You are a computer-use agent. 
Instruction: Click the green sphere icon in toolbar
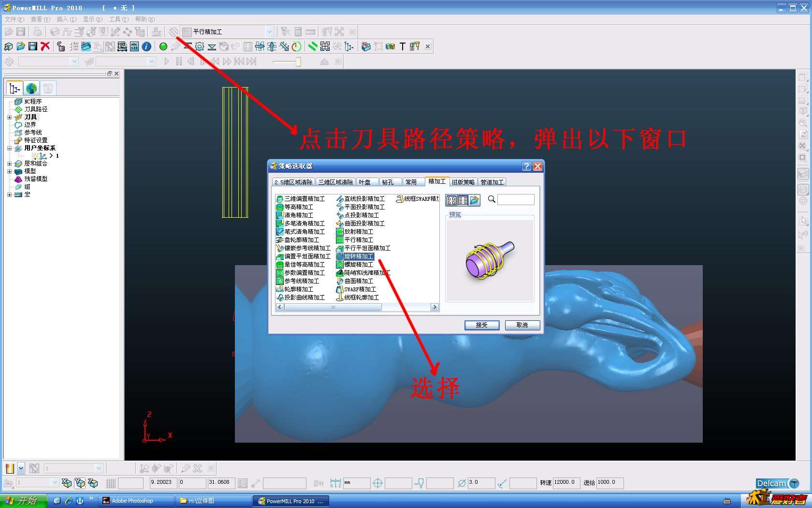(x=163, y=46)
